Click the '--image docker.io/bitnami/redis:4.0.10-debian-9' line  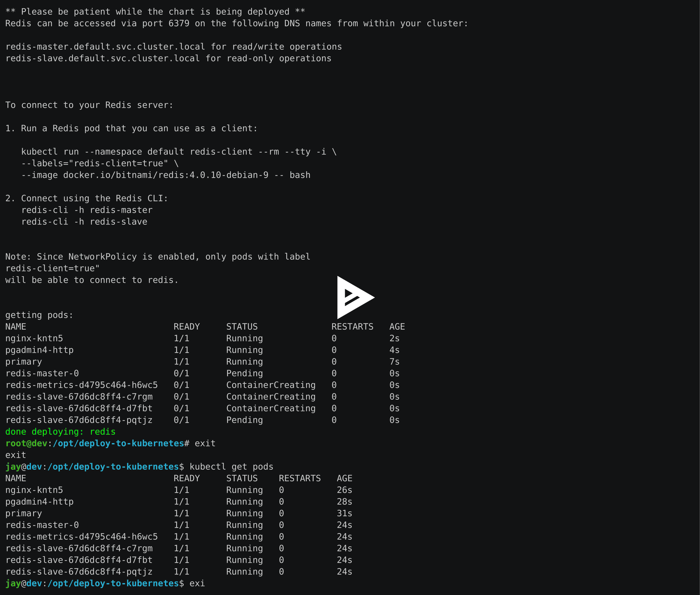click(x=166, y=175)
